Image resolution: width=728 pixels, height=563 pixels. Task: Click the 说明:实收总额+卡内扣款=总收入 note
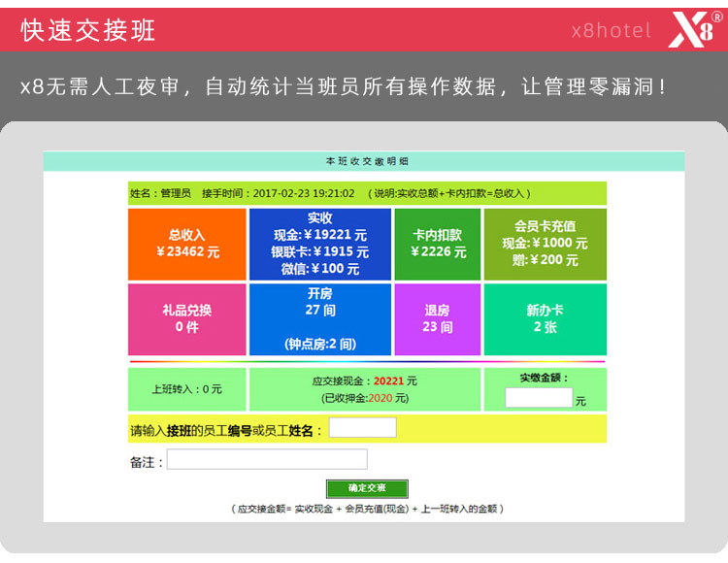point(449,193)
